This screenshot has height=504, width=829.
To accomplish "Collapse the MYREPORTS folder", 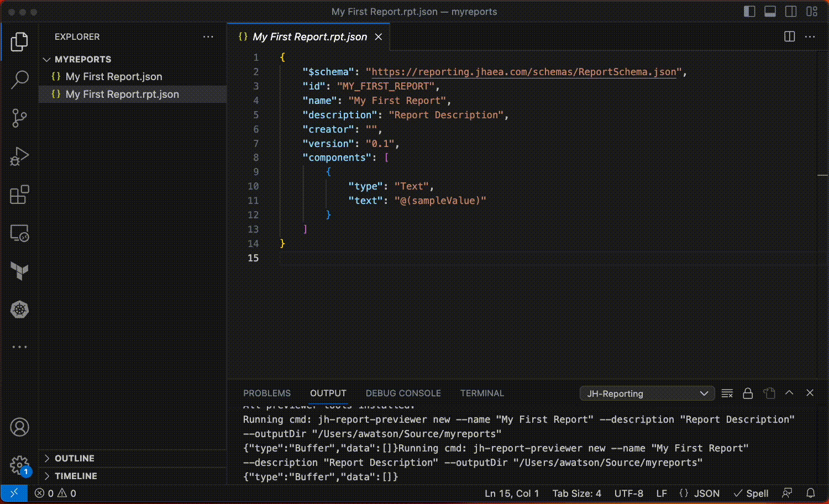I will (82, 59).
